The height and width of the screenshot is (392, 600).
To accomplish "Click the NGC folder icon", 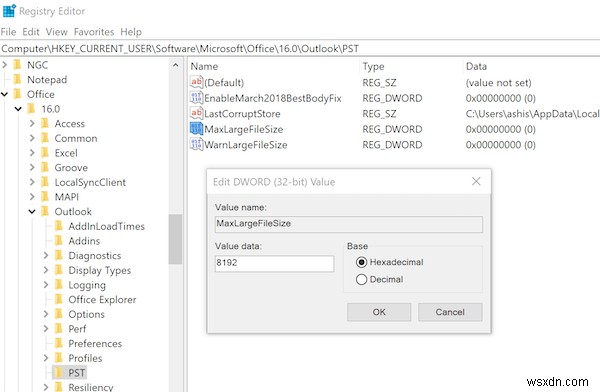I will [x=18, y=65].
